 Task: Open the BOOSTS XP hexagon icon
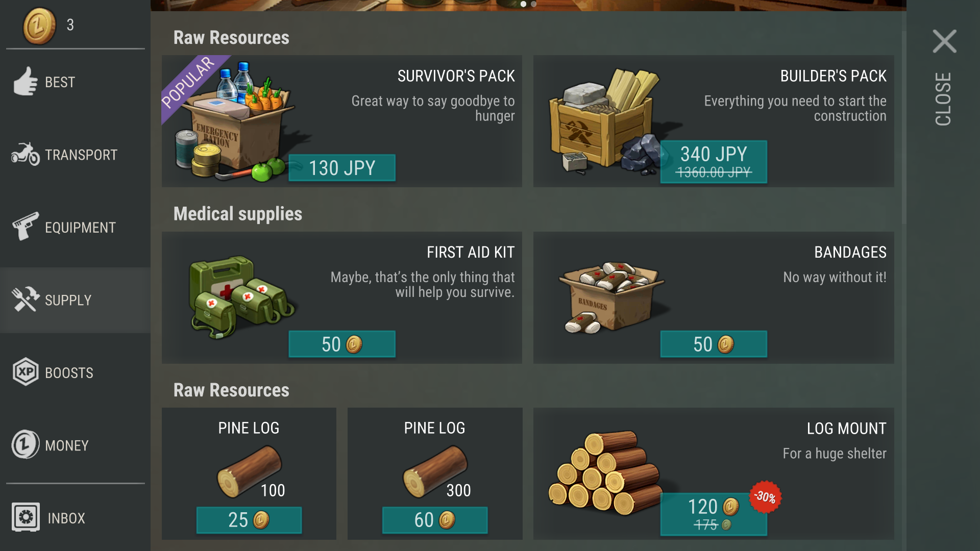pos(26,372)
